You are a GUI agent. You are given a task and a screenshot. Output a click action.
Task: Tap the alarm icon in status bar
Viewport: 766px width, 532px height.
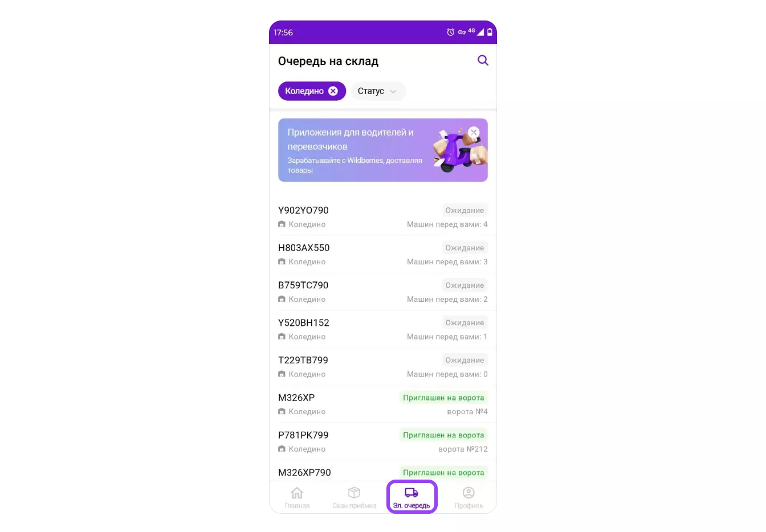click(450, 32)
